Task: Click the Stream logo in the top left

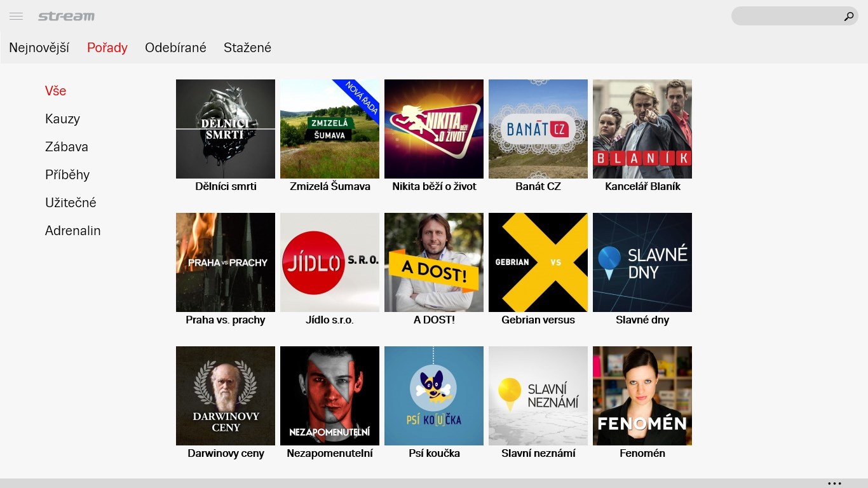Action: [67, 17]
